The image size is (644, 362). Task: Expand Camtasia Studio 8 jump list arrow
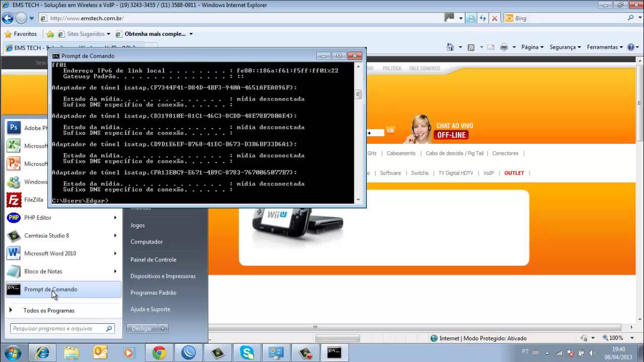(x=115, y=235)
